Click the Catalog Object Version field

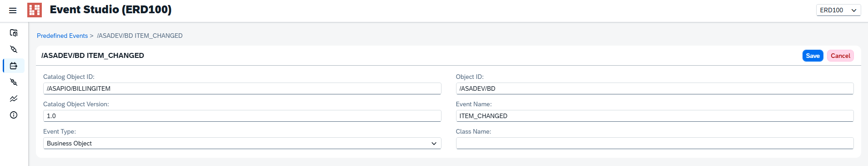click(242, 116)
